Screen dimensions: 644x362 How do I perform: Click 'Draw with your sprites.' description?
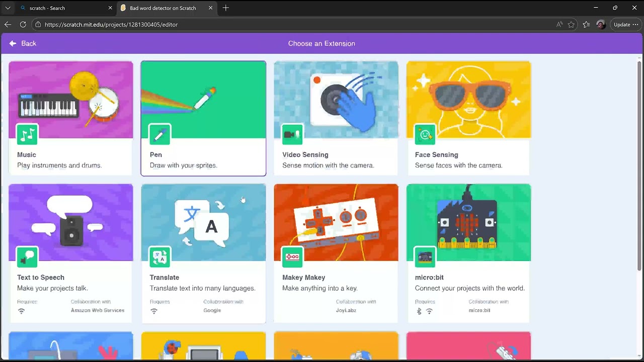(x=184, y=165)
